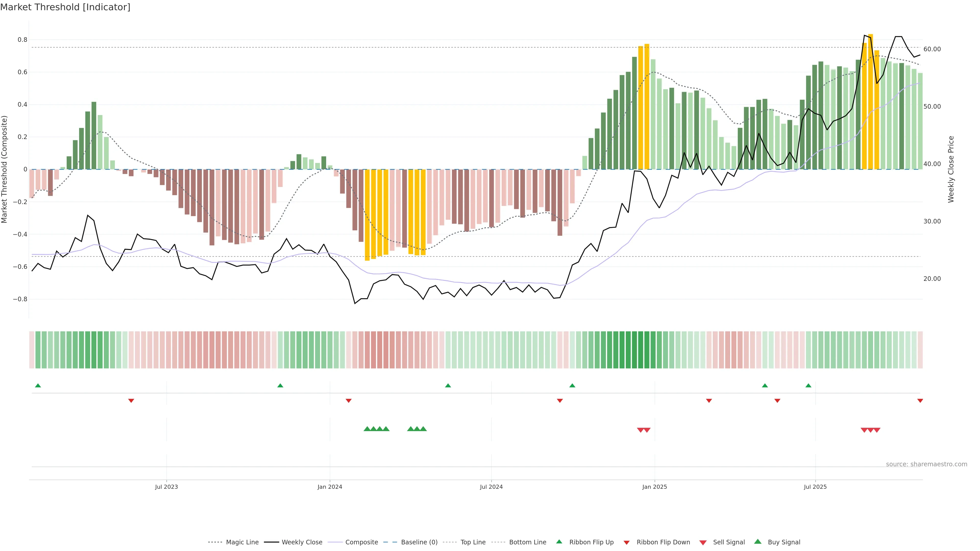Click Ribbon Flip Up legend triangle
Viewport: 980px width, 551px height.
point(559,542)
